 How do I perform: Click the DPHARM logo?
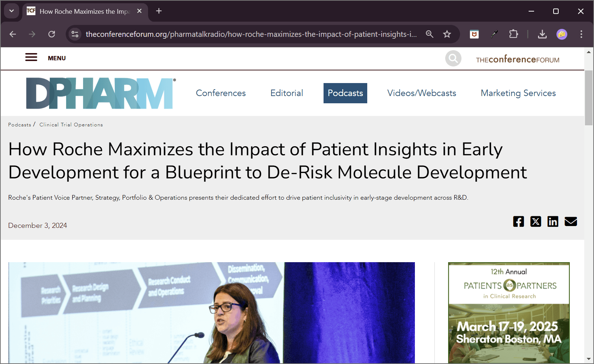pyautogui.click(x=101, y=93)
